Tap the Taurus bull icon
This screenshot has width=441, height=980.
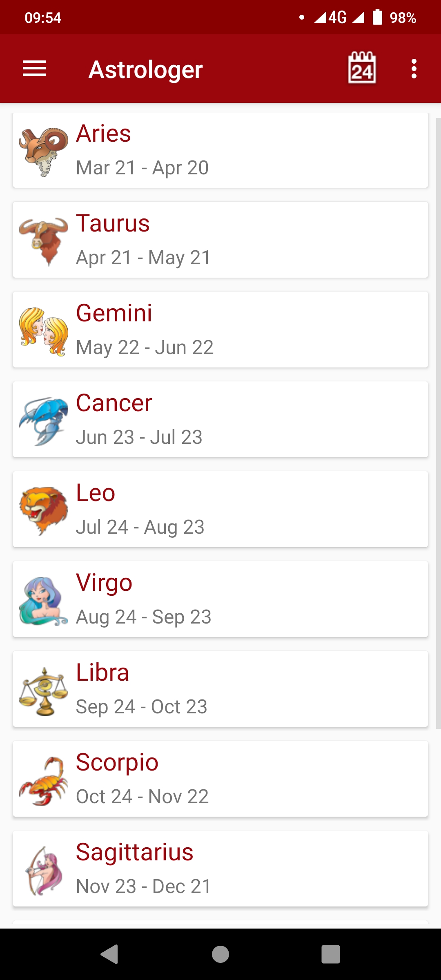[x=44, y=241]
